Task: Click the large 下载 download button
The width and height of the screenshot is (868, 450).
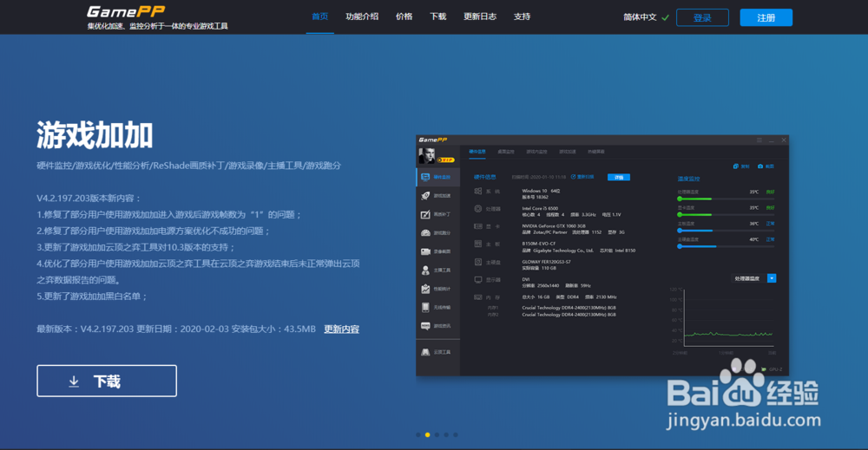Action: click(107, 381)
